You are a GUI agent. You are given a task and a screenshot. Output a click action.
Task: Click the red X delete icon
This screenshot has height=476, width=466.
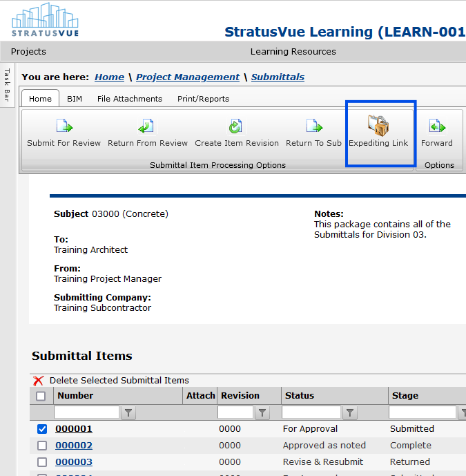39,381
